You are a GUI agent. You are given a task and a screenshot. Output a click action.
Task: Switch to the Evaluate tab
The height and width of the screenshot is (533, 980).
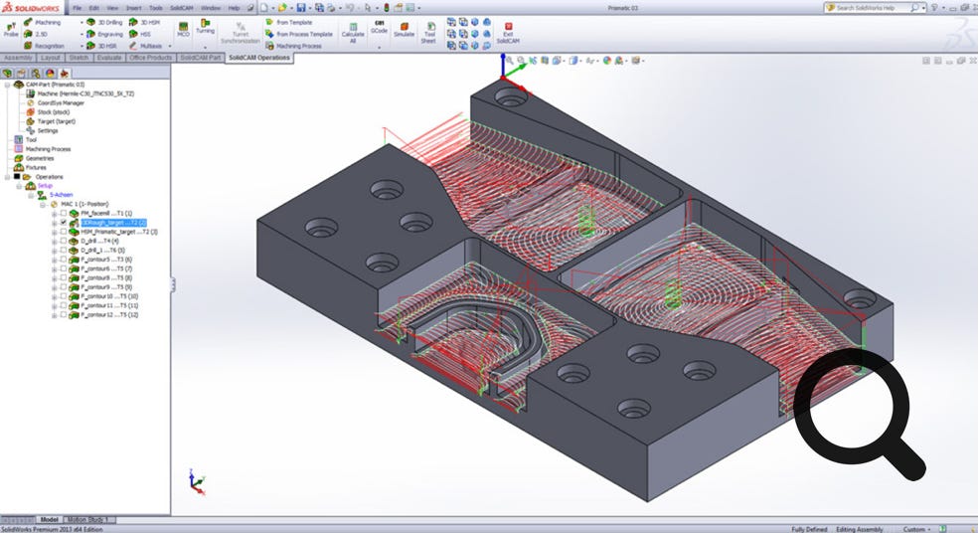click(109, 58)
